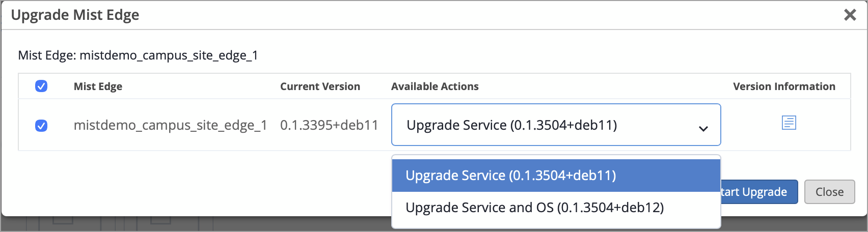Click the Mist Edge name label above table
The image size is (868, 232).
click(138, 55)
